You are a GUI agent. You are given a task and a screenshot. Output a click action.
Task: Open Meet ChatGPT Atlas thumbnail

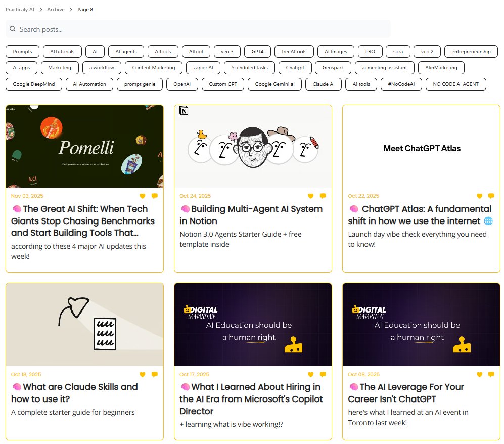tap(422, 146)
